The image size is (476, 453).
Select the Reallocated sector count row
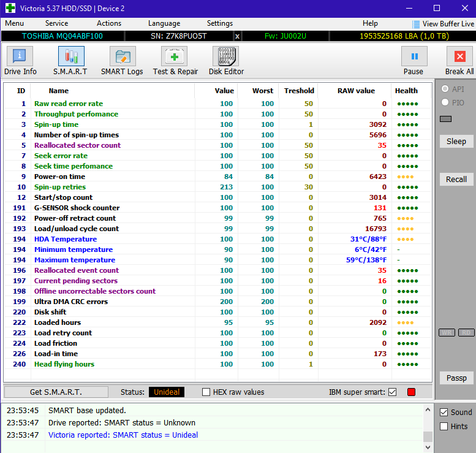tap(77, 145)
